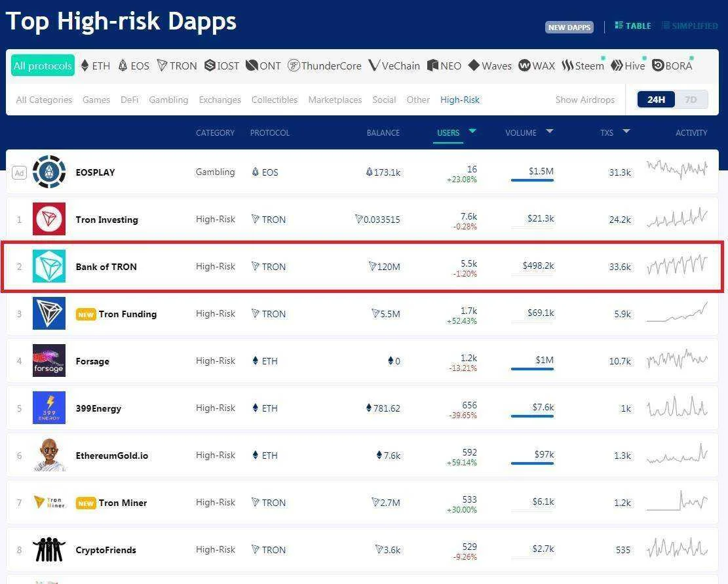Open the Other category

(418, 100)
